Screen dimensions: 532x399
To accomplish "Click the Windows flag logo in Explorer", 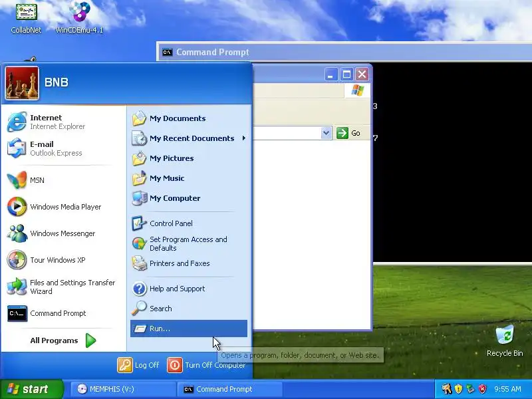I will click(x=357, y=90).
